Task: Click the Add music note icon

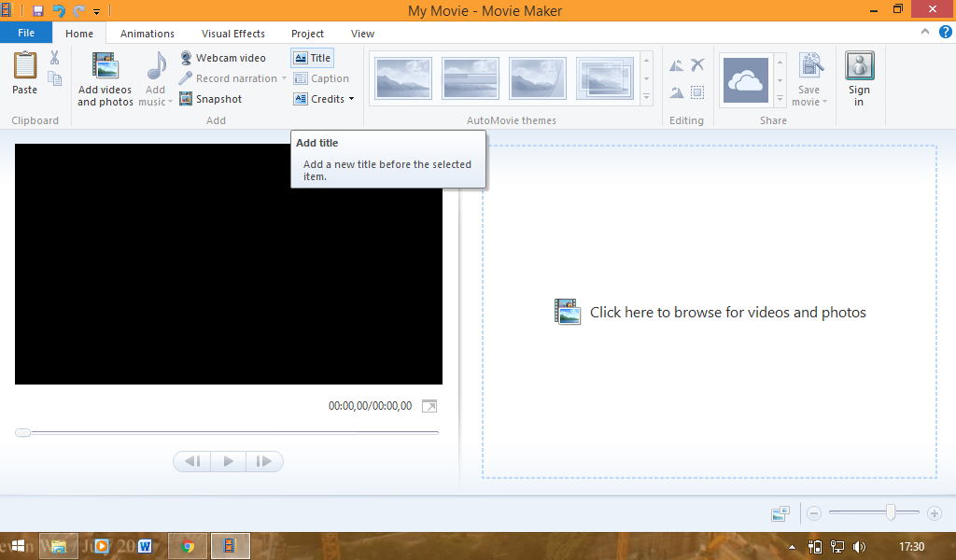Action: tap(156, 66)
